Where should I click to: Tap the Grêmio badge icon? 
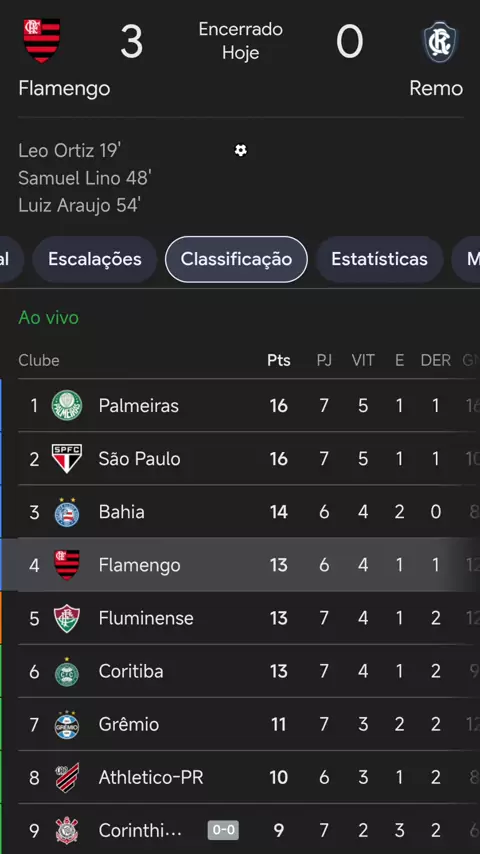point(67,724)
